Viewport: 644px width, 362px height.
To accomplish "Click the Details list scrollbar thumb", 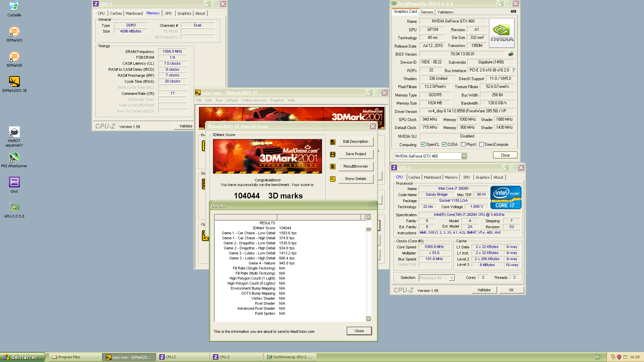I will pyautogui.click(x=368, y=229).
